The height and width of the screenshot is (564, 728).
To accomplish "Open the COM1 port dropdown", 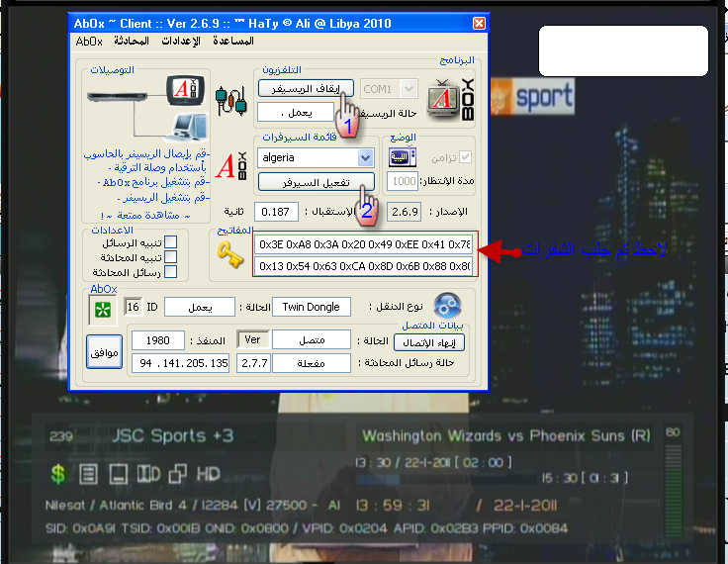I will click(x=409, y=89).
